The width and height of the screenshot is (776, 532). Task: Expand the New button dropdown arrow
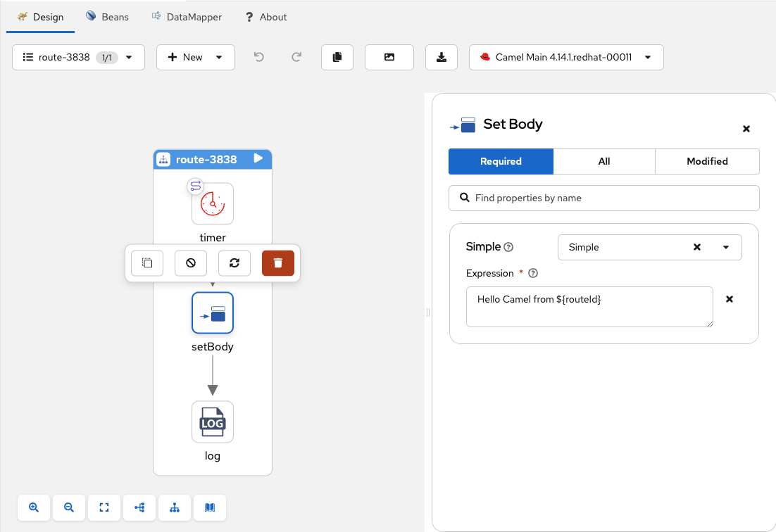pyautogui.click(x=219, y=58)
